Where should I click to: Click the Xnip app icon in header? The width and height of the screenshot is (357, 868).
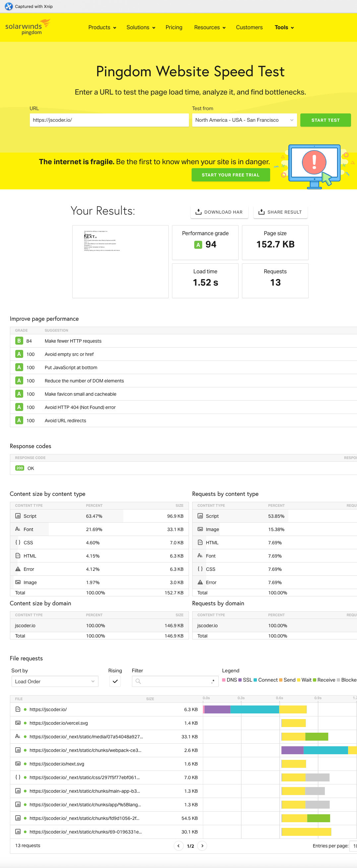[8, 6]
